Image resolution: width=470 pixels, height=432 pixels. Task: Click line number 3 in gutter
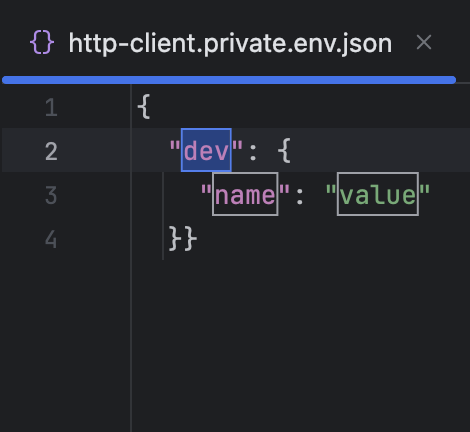click(51, 195)
